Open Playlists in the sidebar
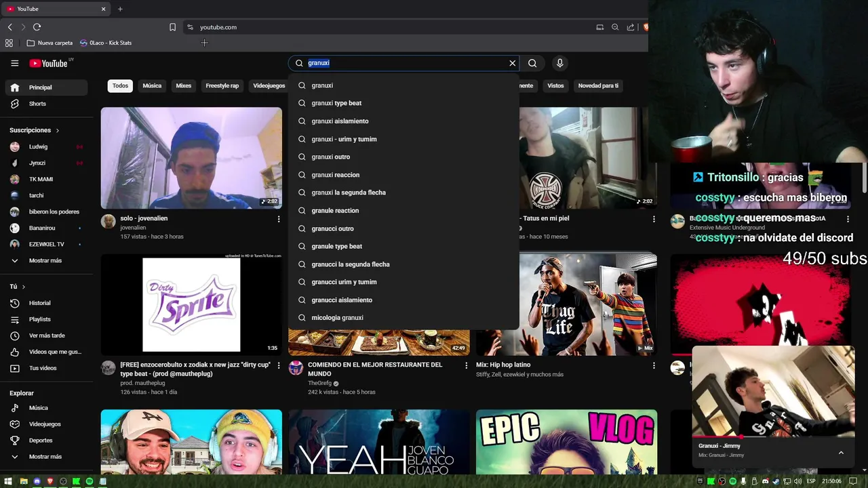This screenshot has height=488, width=868. pyautogui.click(x=46, y=319)
